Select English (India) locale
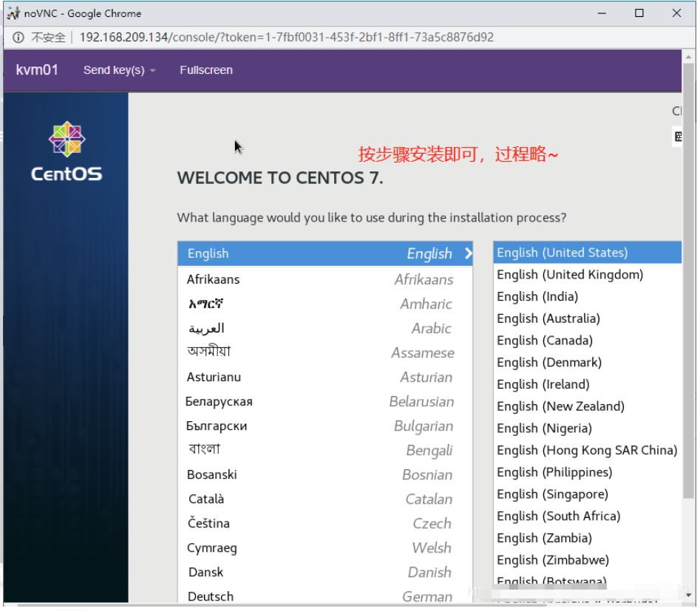This screenshot has height=611, width=700. pos(588,296)
